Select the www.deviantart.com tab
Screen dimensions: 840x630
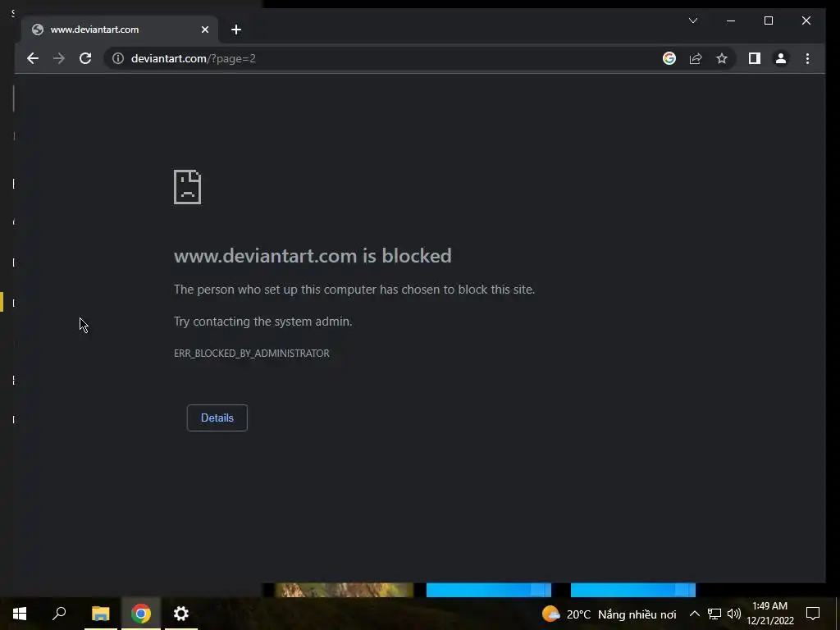120,30
